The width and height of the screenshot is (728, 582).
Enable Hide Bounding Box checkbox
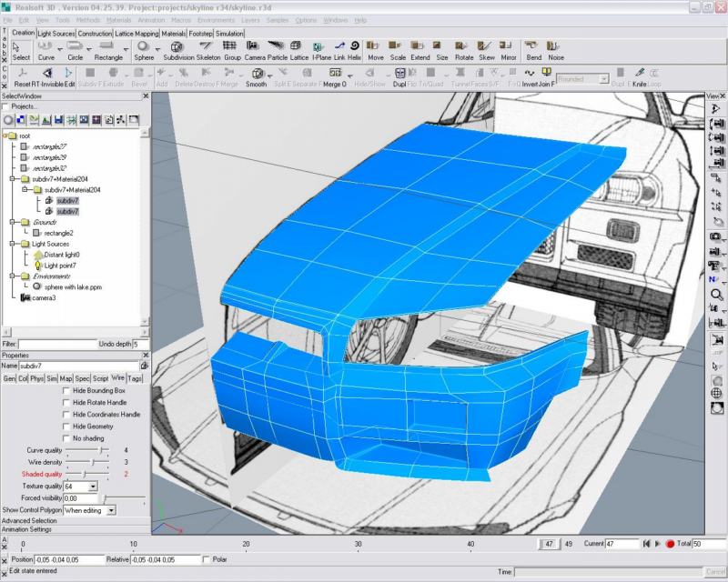[x=66, y=390]
